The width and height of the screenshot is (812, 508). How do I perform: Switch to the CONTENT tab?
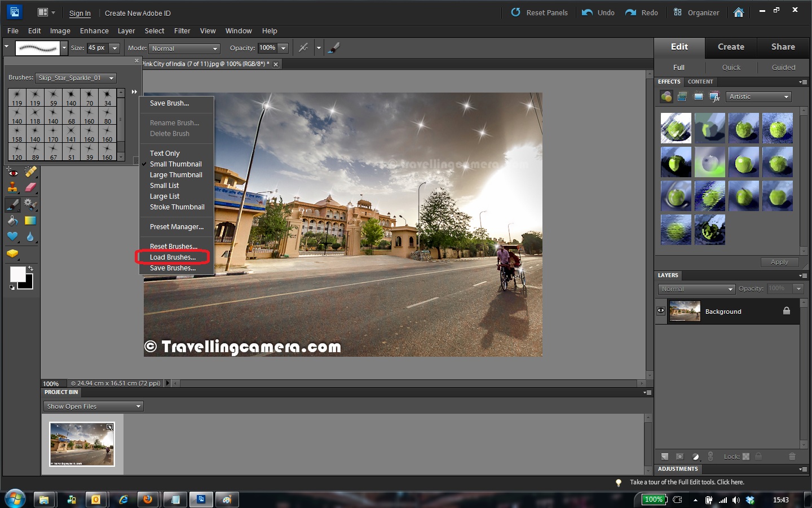coord(700,82)
